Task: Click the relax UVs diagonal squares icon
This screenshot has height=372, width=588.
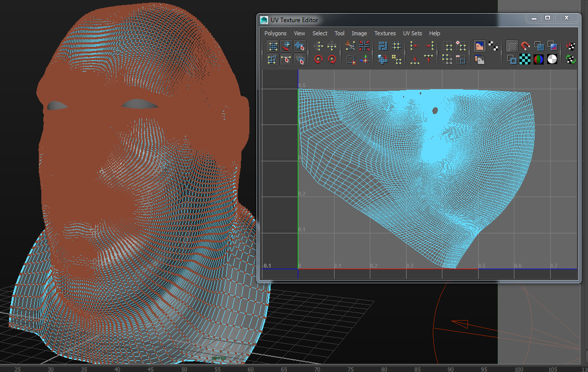Action: pos(397,59)
